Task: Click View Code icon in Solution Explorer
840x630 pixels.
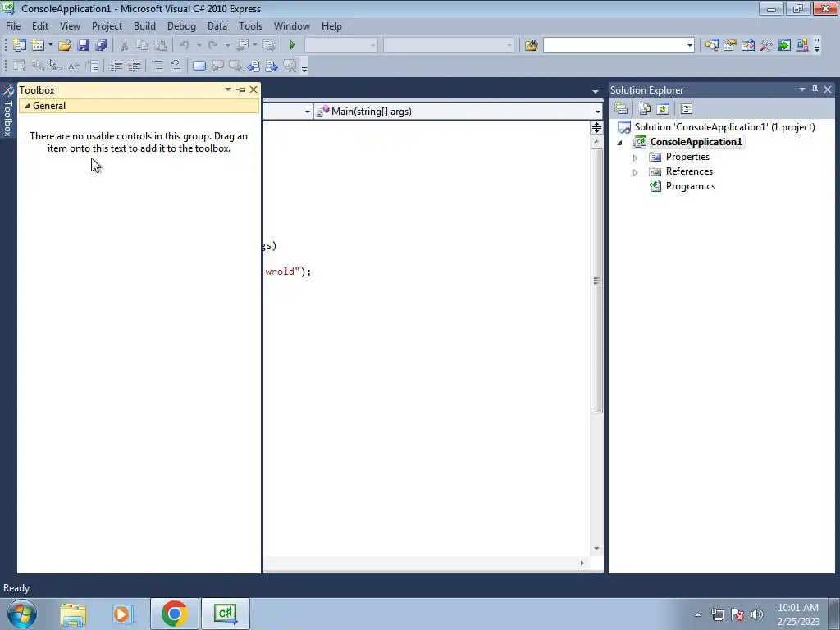Action: 687,109
